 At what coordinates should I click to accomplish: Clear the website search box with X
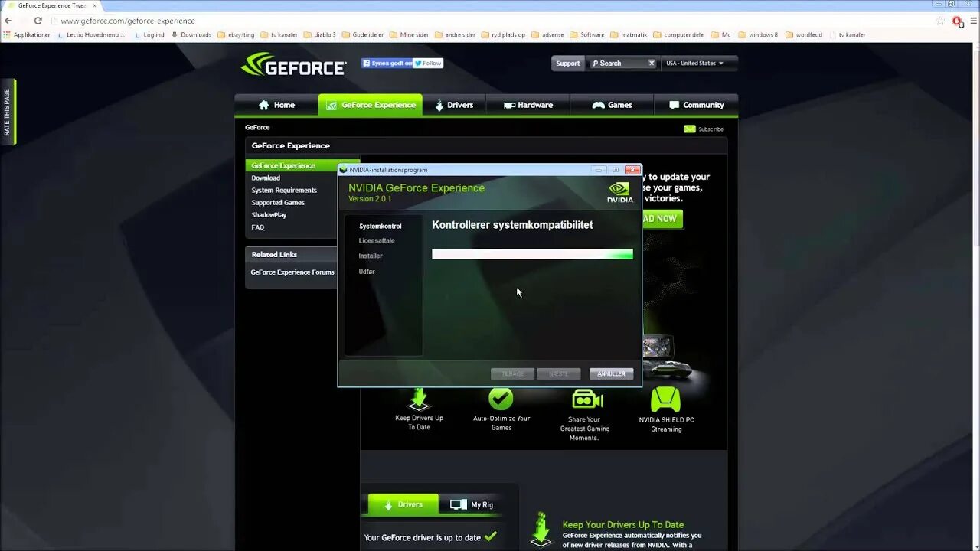coord(652,64)
